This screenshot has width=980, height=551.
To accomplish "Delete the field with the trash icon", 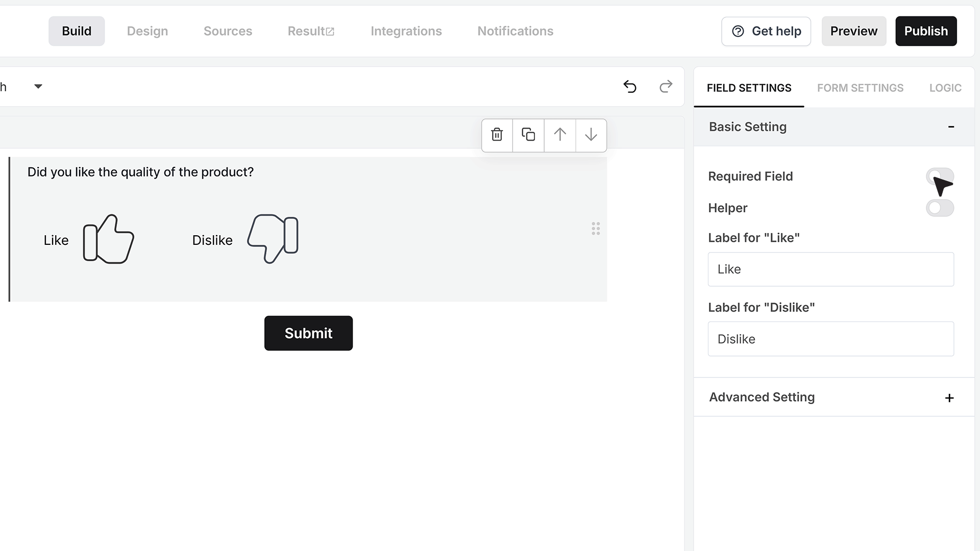I will (x=497, y=135).
